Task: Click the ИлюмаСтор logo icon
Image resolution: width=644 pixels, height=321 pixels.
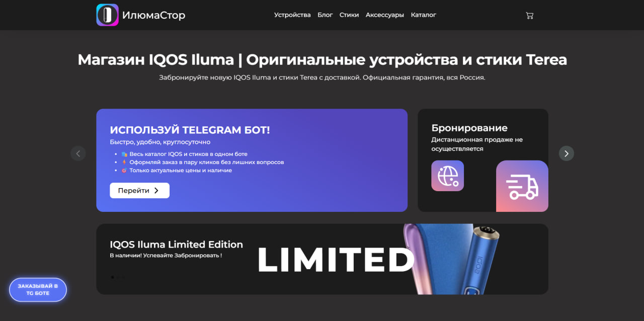Action: coord(107,15)
